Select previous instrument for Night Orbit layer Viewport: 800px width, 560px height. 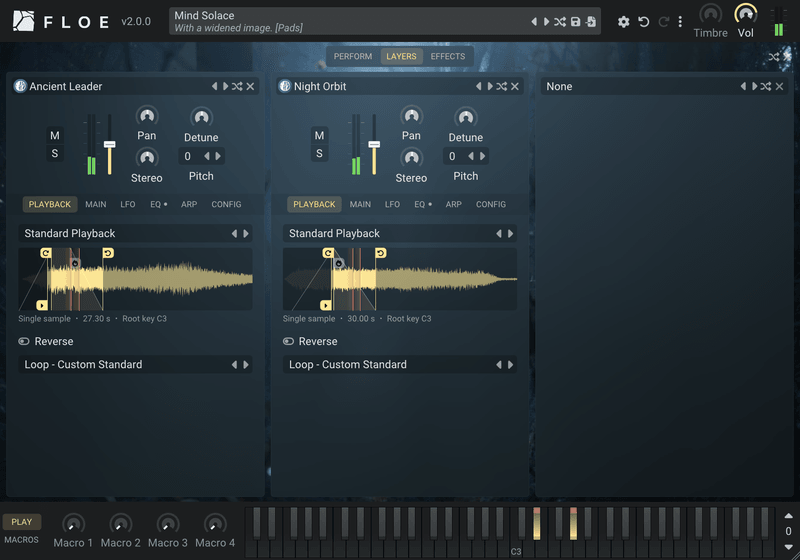pos(479,86)
